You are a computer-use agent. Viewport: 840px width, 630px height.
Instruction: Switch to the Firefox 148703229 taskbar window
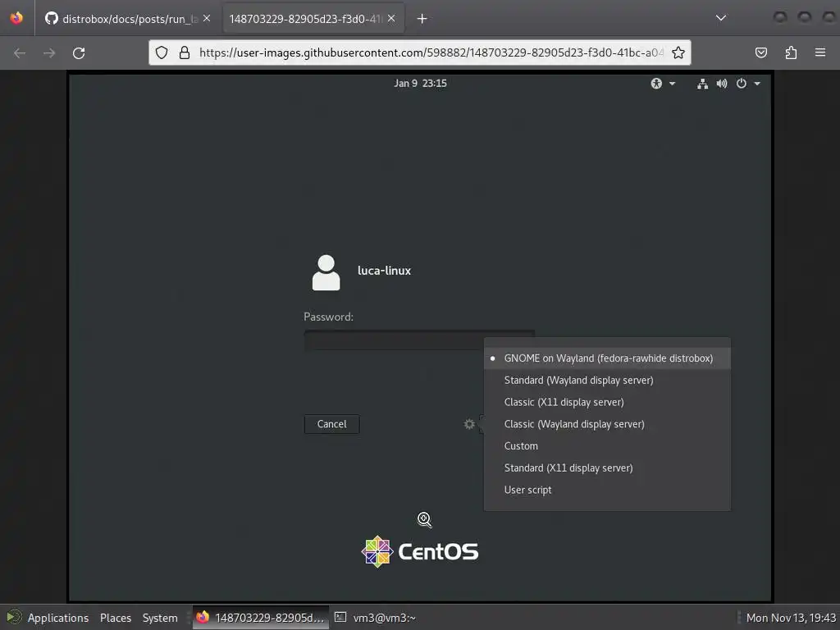click(x=261, y=618)
